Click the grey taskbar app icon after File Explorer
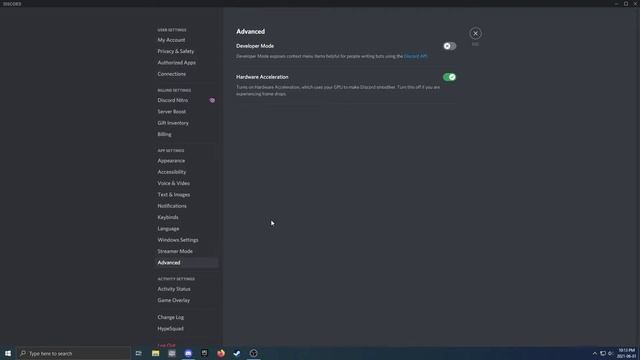 172,353
